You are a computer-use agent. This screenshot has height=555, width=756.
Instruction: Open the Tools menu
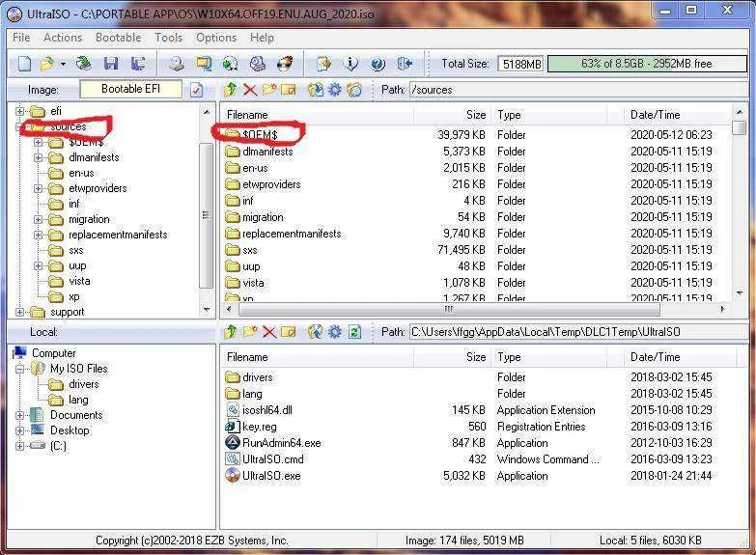tap(168, 38)
